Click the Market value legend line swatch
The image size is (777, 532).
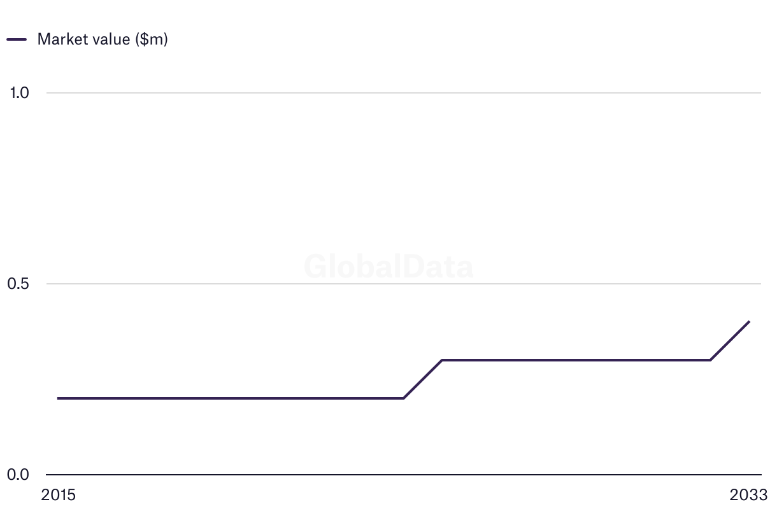click(x=17, y=39)
